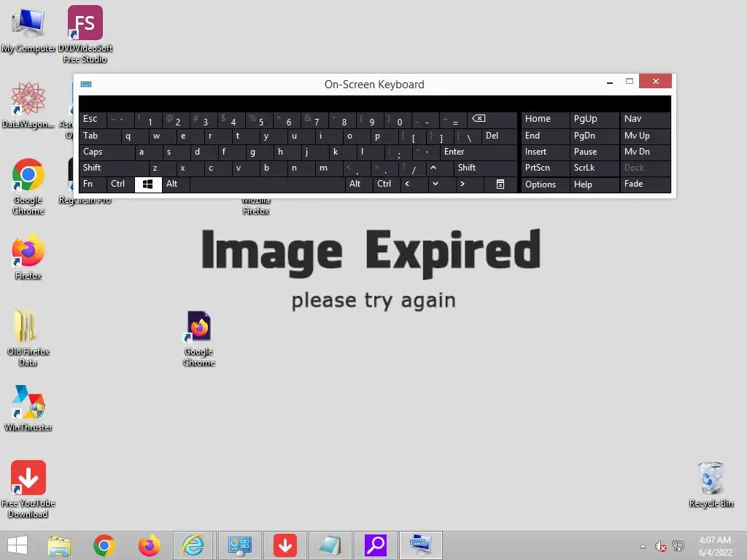Viewport: 747px width, 560px height.
Task: Open File Explorer from taskbar
Action: pyautogui.click(x=59, y=545)
